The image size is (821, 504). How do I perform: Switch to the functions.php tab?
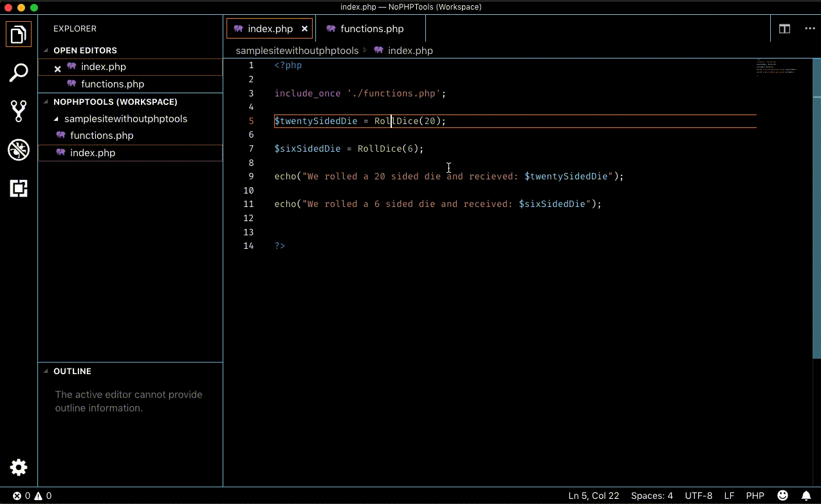pos(371,29)
